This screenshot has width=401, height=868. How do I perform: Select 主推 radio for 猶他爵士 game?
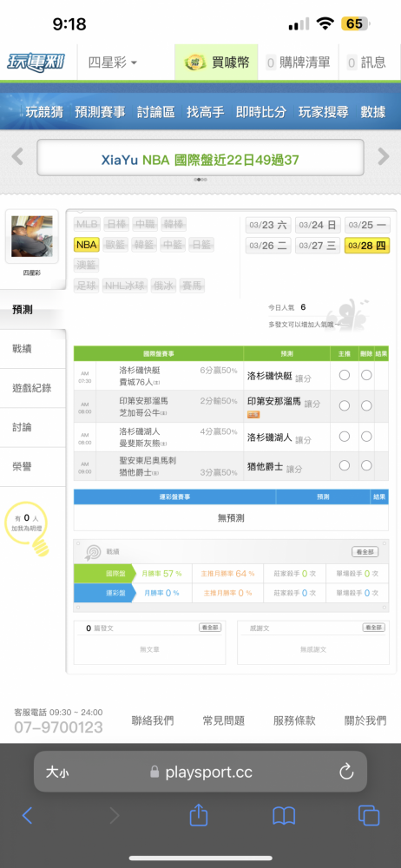344,465
